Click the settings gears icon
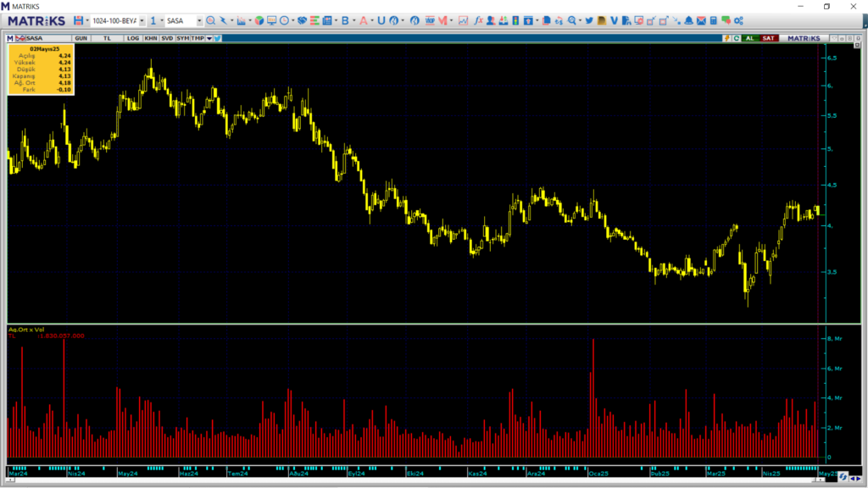 [x=739, y=20]
